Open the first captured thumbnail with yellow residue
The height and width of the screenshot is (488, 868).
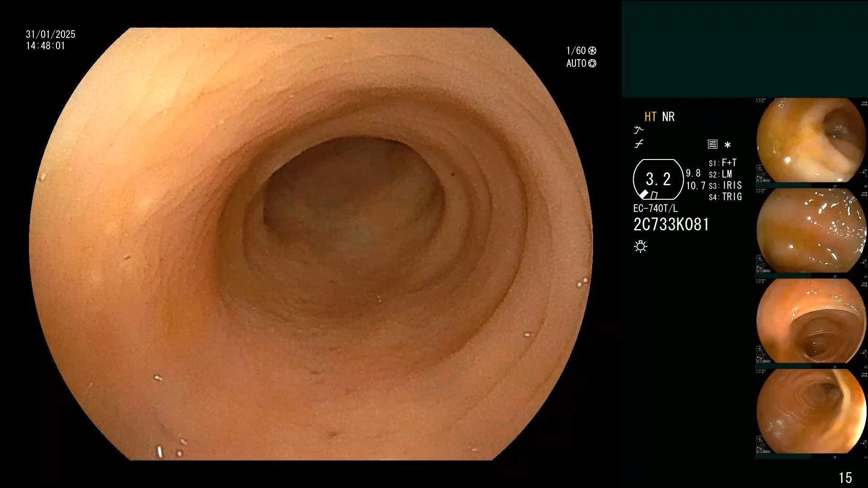click(x=811, y=141)
